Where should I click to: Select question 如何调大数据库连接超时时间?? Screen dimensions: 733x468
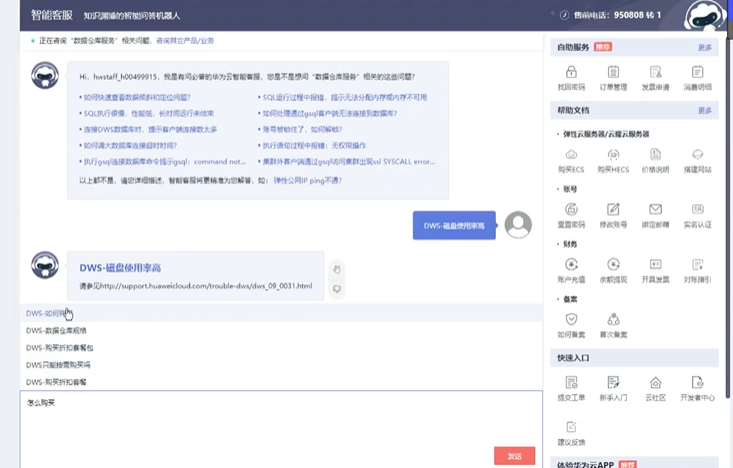coord(130,145)
